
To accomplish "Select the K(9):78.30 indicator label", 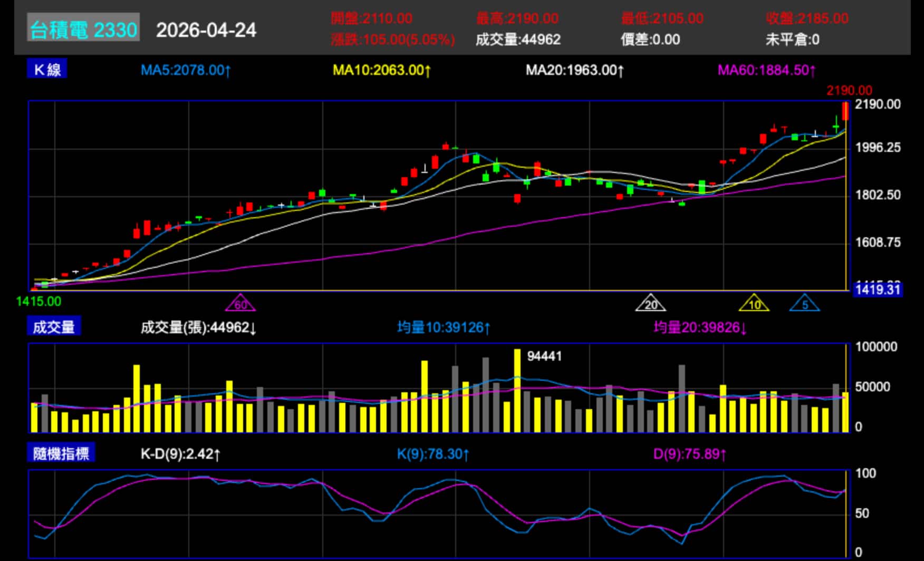I will pyautogui.click(x=432, y=454).
